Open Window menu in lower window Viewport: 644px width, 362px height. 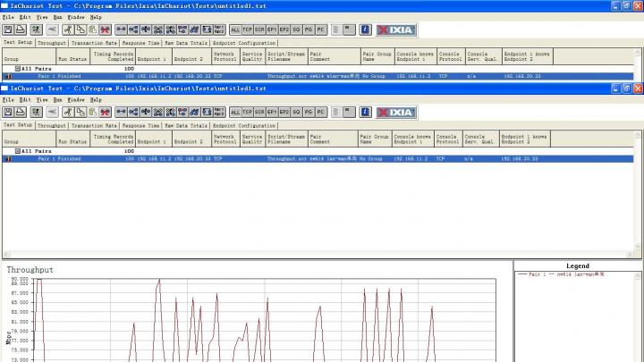76,100
